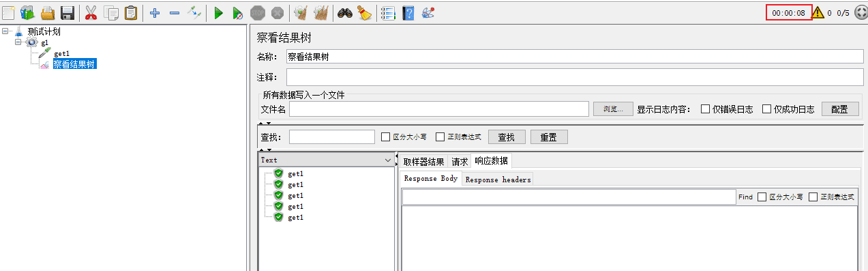Screen dimensions: 868x271
Task: Click the Clear All double-broom icon
Action: point(321,12)
